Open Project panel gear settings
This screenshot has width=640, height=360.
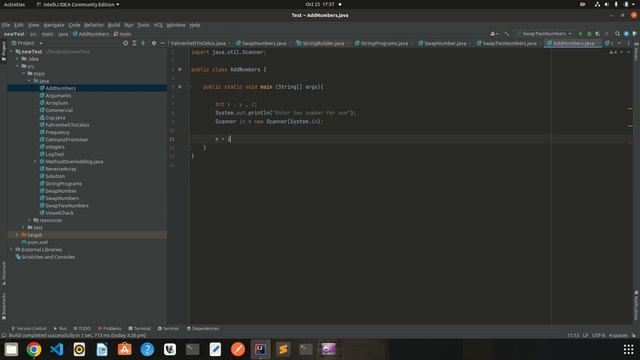[x=153, y=43]
